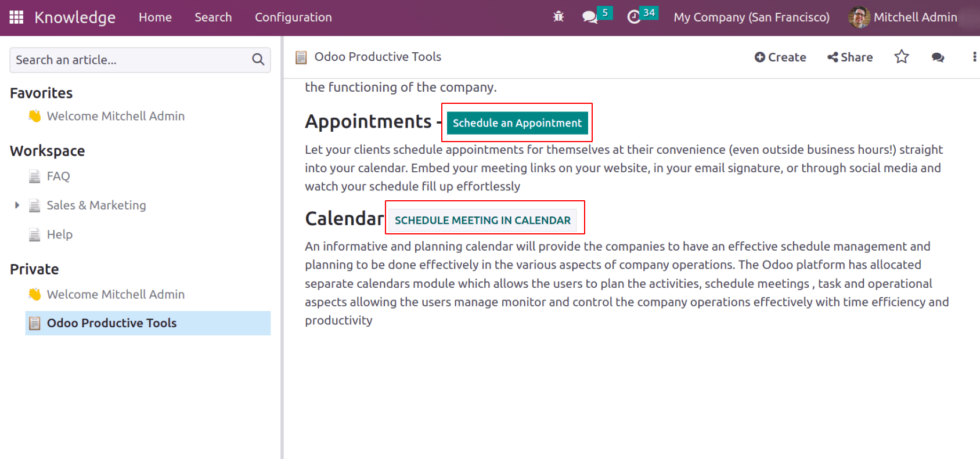Click the bug debug icon
The width and height of the screenshot is (980, 459).
(559, 17)
